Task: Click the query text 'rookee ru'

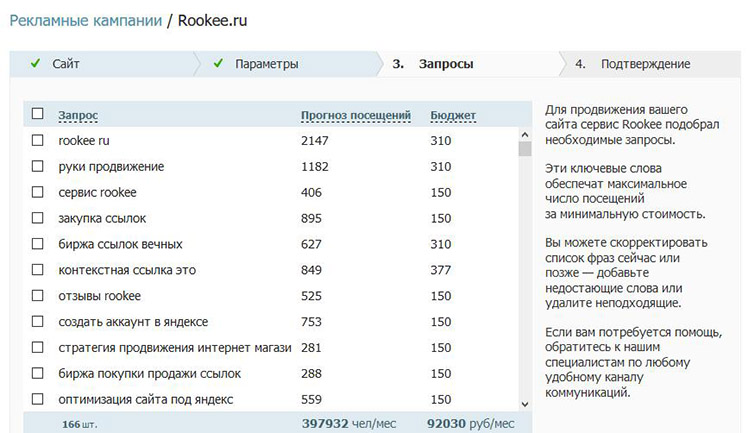Action: [x=84, y=141]
